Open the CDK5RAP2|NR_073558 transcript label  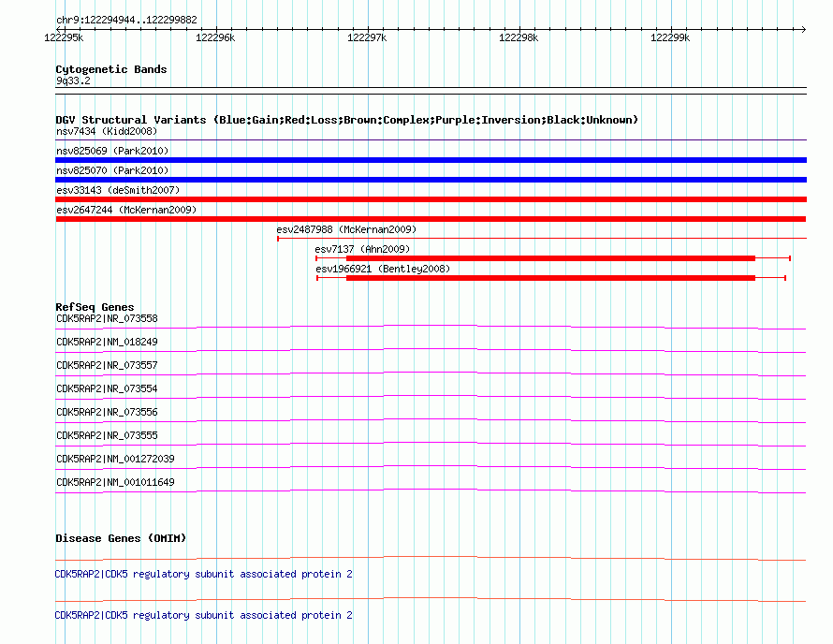click(107, 319)
